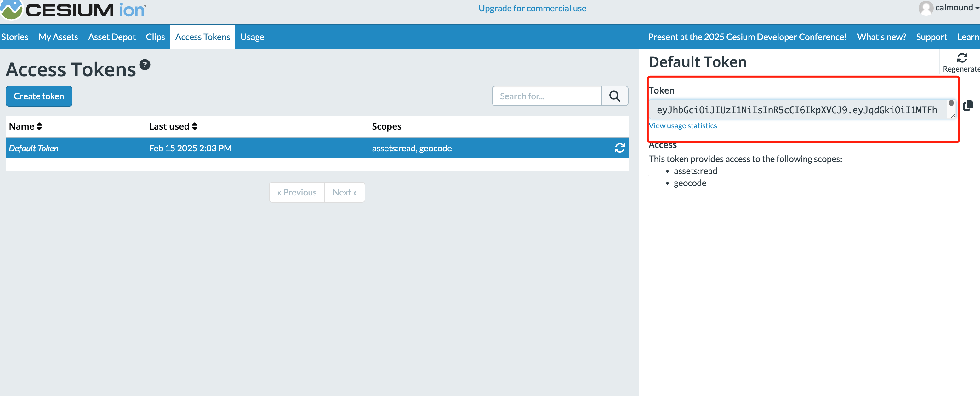Open the calmound account dropdown
The width and height of the screenshot is (980, 396).
pyautogui.click(x=957, y=8)
